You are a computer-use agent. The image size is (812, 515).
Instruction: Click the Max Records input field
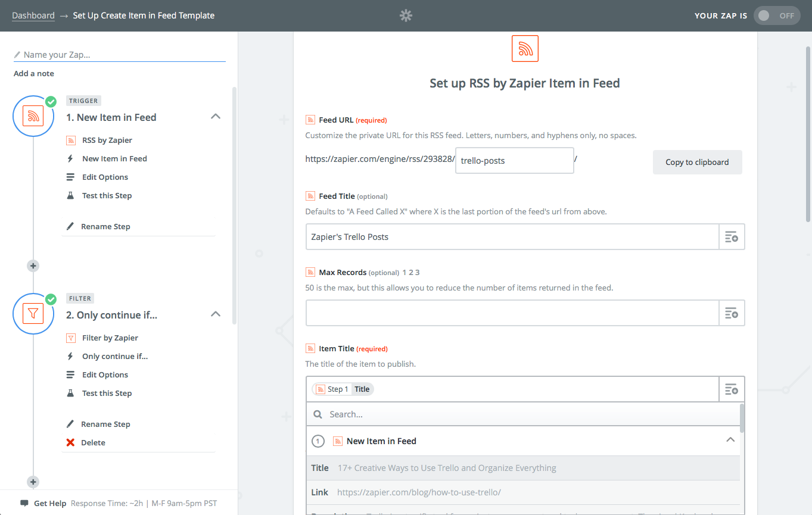pos(512,313)
